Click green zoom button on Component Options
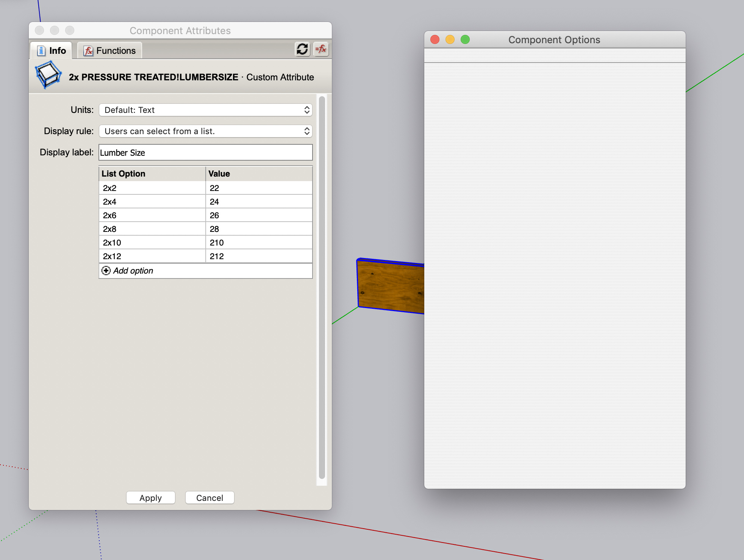The image size is (744, 560). [465, 40]
